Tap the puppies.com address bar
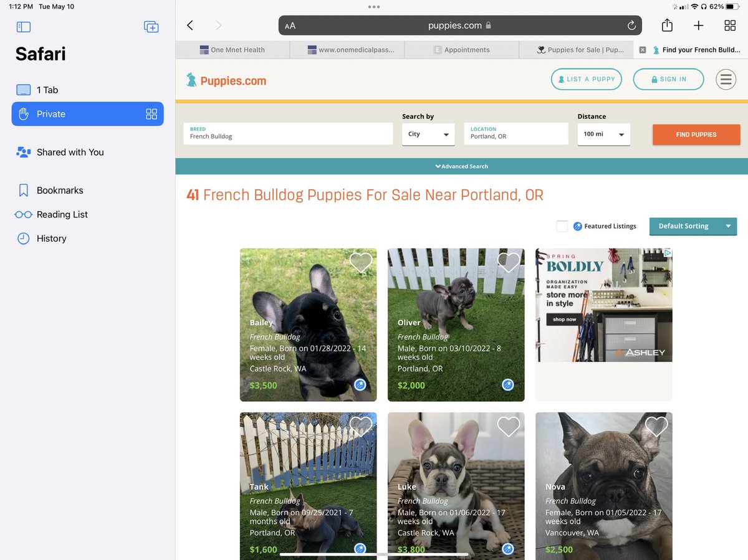Screen dimensions: 748x560 tap(461, 26)
